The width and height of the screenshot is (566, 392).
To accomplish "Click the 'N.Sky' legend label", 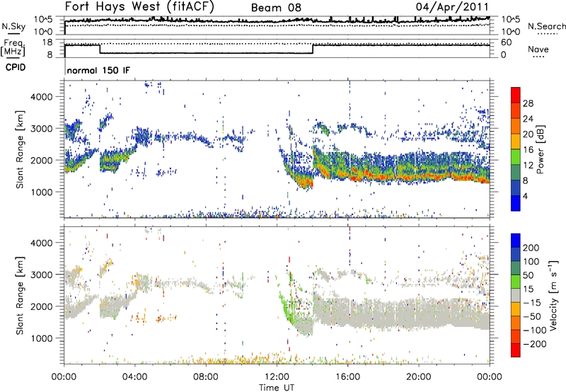I will (13, 26).
